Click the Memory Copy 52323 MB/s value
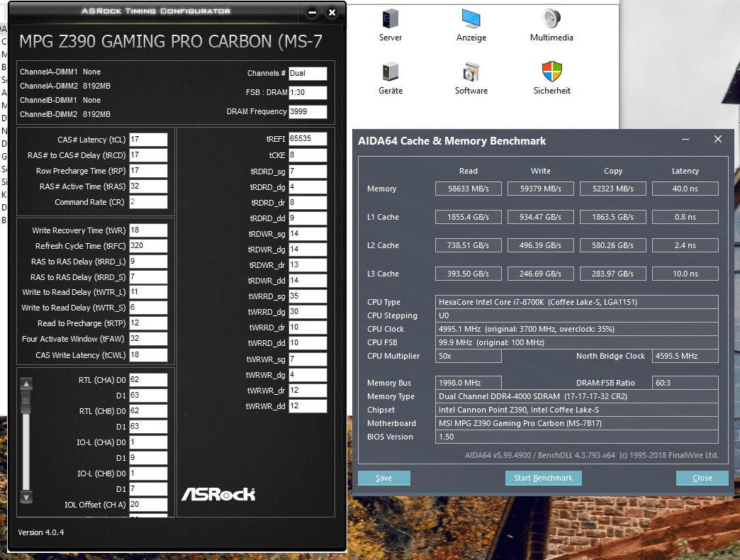Screen dimensions: 740x560 pyautogui.click(x=612, y=189)
